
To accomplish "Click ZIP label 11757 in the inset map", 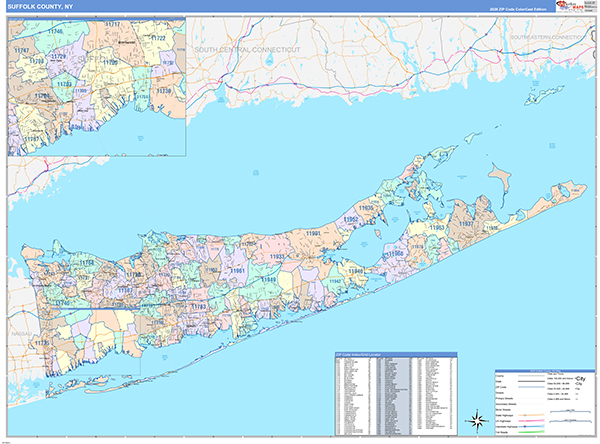I will pos(32,139).
